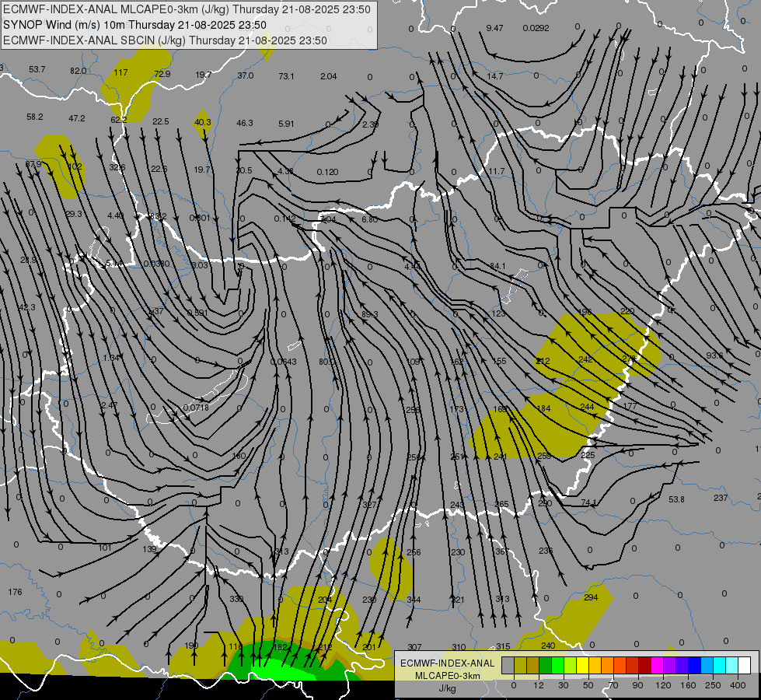The width and height of the screenshot is (761, 700).
Task: Click the grid value '0.0718'
Action: (196, 408)
